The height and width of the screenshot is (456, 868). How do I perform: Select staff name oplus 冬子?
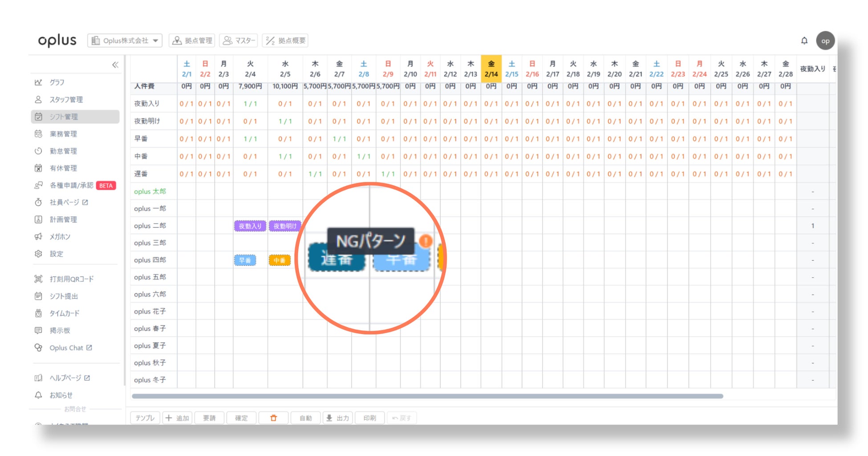tap(150, 380)
